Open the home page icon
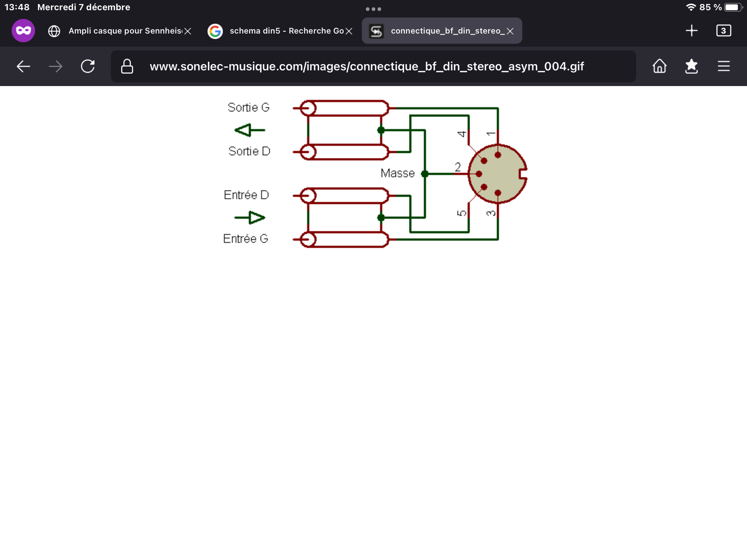Viewport: 747px width, 560px height. [659, 66]
